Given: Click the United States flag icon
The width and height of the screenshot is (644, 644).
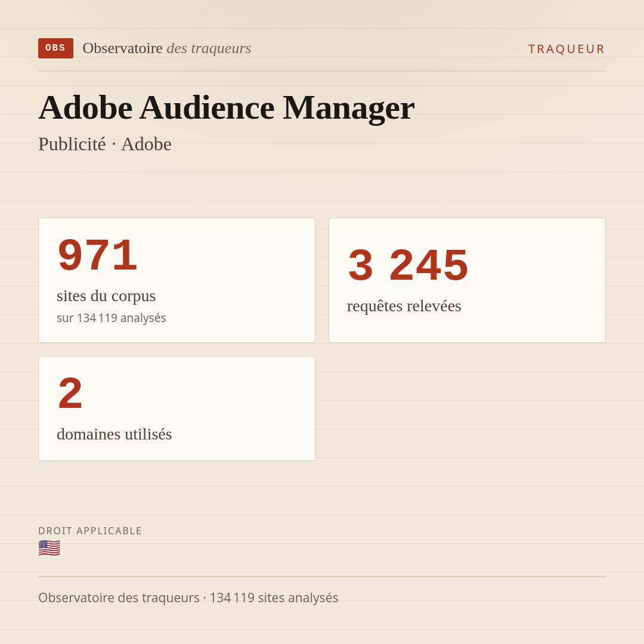Looking at the screenshot, I should pyautogui.click(x=49, y=549).
